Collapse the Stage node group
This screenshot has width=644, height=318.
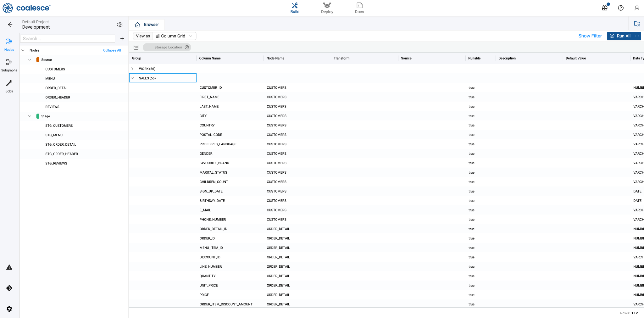30,116
